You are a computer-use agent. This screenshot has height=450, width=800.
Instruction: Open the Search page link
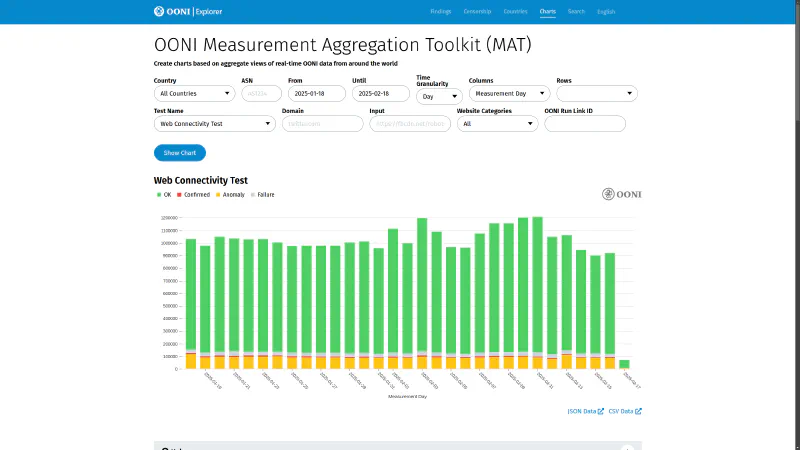(576, 12)
